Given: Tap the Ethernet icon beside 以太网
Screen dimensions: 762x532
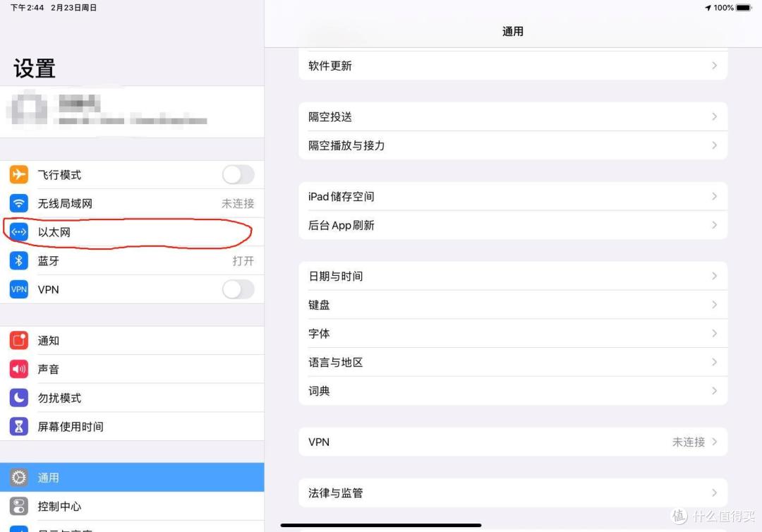Looking at the screenshot, I should coord(18,231).
